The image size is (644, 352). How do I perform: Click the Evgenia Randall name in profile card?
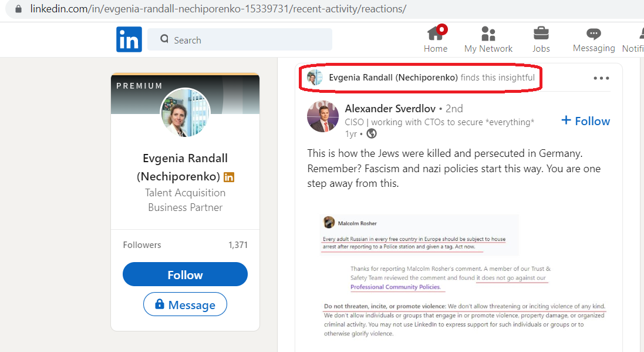[x=186, y=167]
